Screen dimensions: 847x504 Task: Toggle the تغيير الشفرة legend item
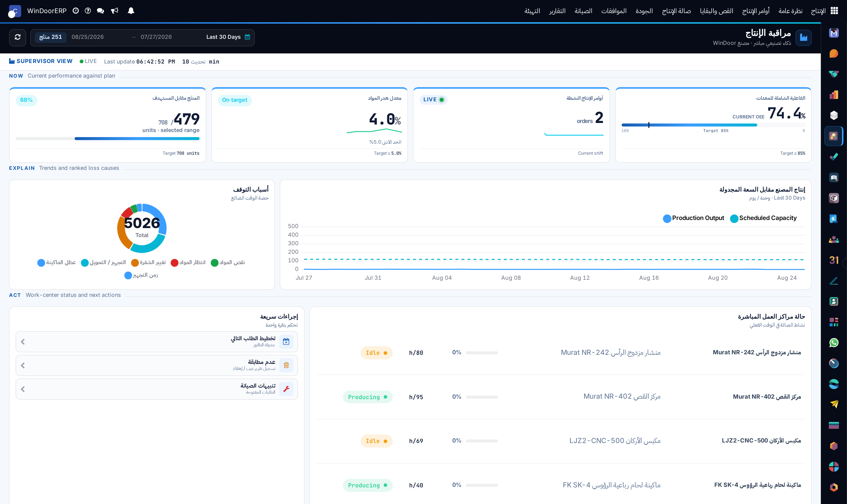click(148, 263)
